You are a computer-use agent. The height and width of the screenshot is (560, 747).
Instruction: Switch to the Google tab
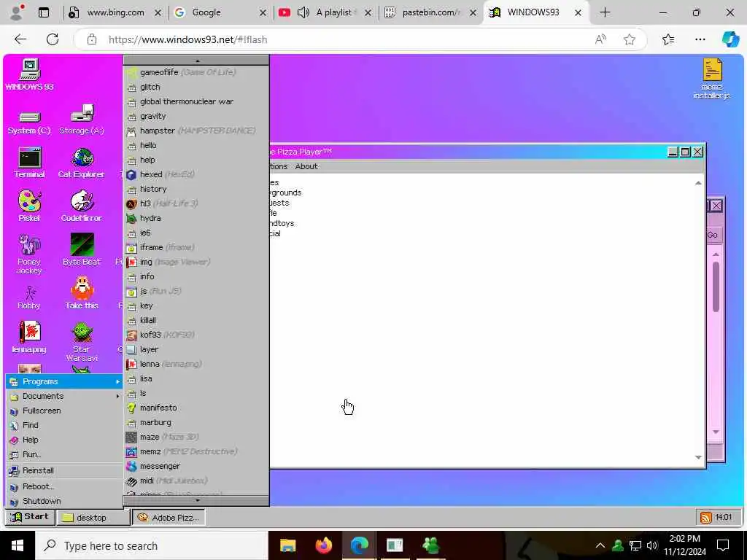tap(220, 12)
